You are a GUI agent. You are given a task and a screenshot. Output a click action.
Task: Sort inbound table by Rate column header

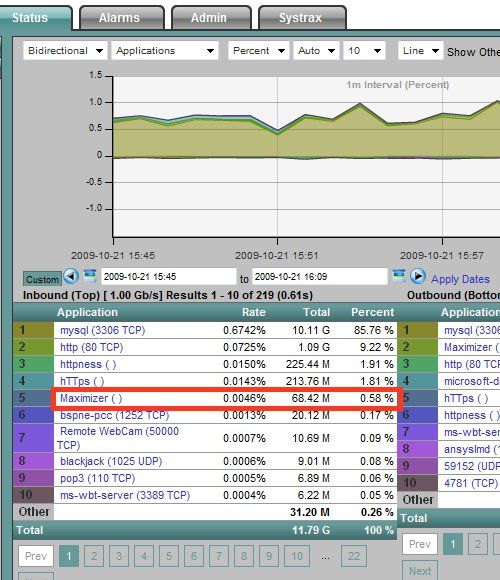click(253, 312)
